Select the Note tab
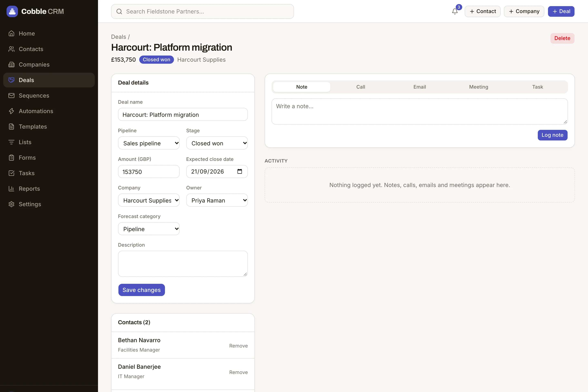The image size is (588, 392). coord(302,87)
